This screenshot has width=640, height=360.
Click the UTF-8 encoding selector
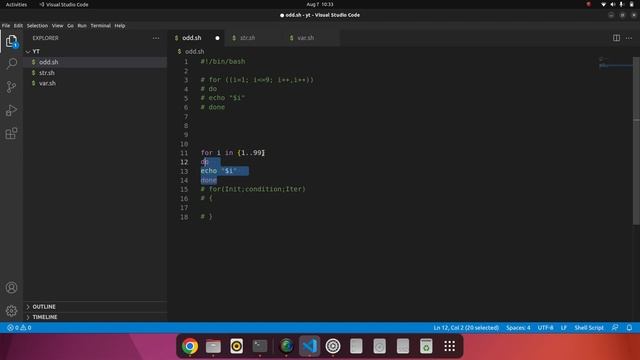545,328
